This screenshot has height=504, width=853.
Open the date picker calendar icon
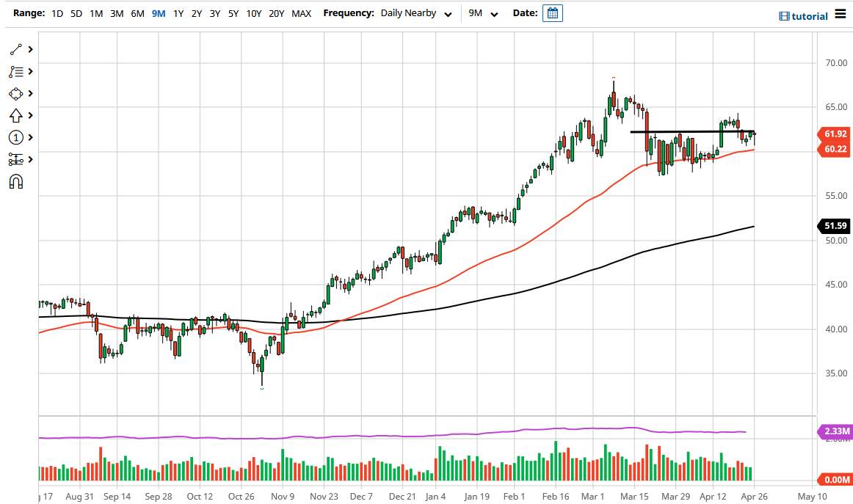pyautogui.click(x=552, y=12)
